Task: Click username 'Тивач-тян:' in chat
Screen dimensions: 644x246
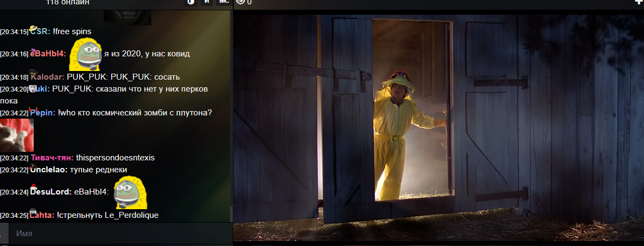Action: (x=52, y=158)
